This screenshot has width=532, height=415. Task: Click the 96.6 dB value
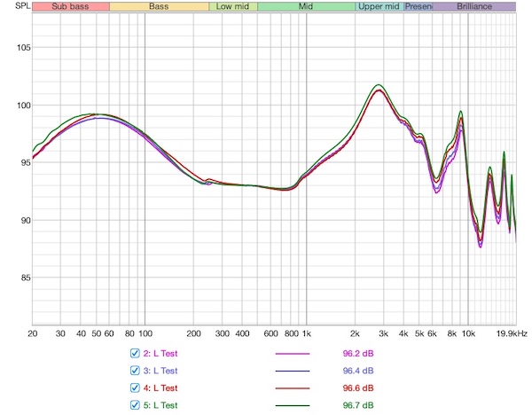(358, 388)
